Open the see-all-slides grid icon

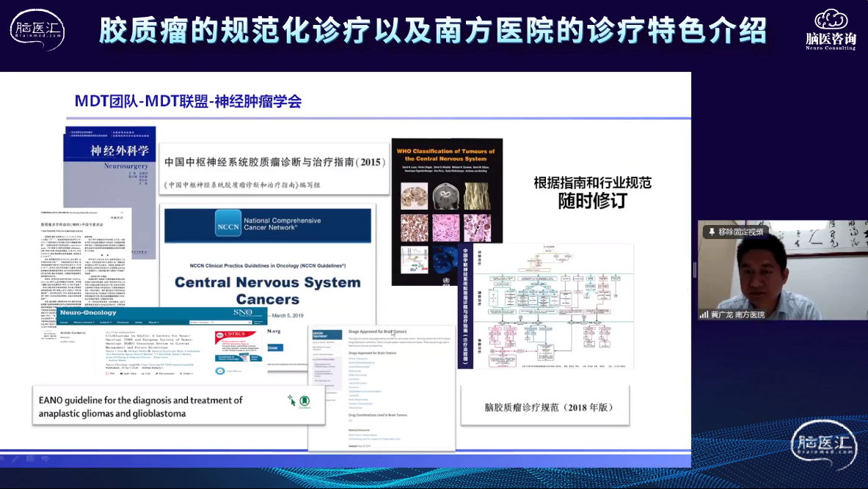pyautogui.click(x=30, y=459)
